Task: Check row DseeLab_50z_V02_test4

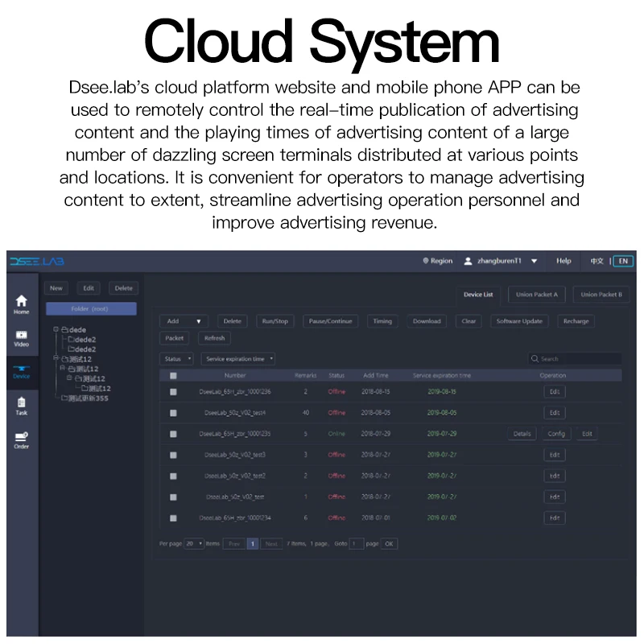Action: coord(173,413)
